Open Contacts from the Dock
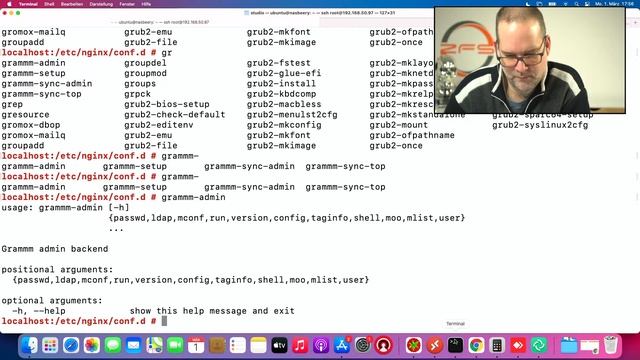 [217, 345]
